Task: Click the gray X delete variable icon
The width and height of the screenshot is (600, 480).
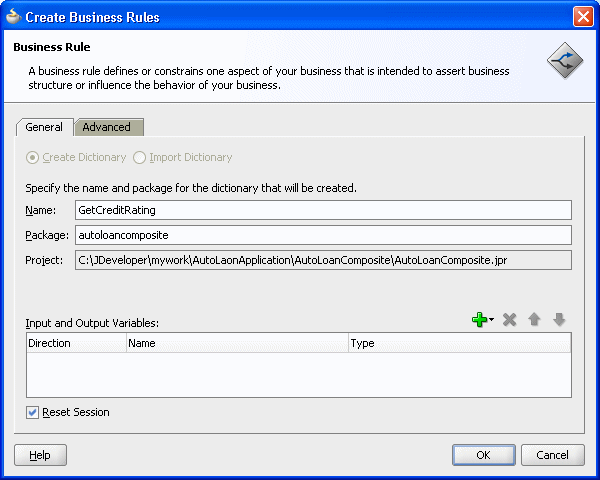Action: (509, 320)
